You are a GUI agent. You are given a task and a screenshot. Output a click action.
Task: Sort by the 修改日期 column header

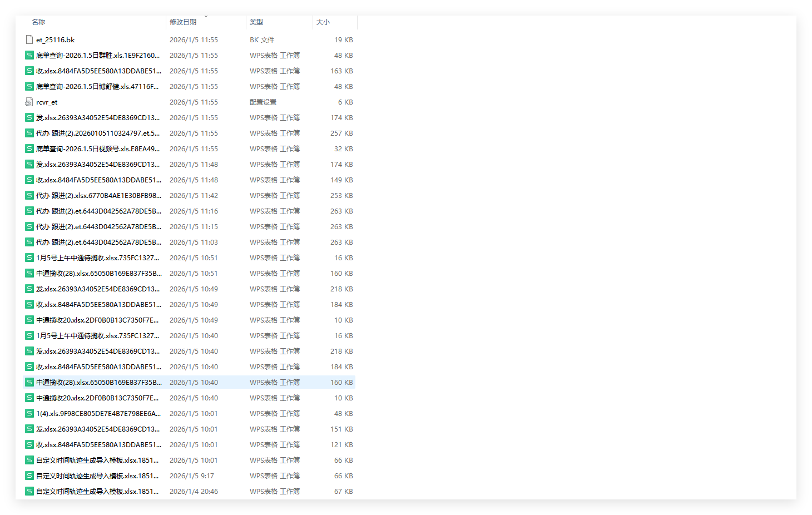[x=183, y=22]
